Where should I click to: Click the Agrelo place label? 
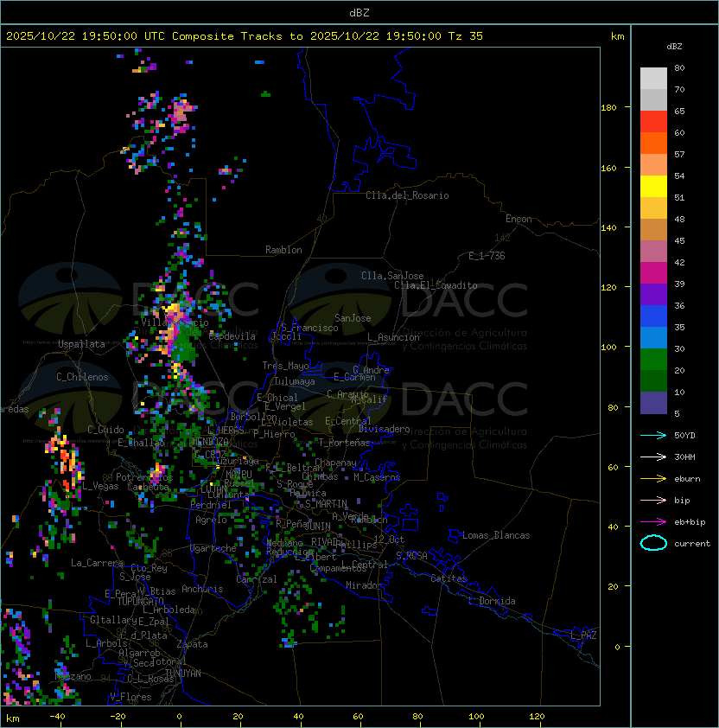[x=211, y=520]
